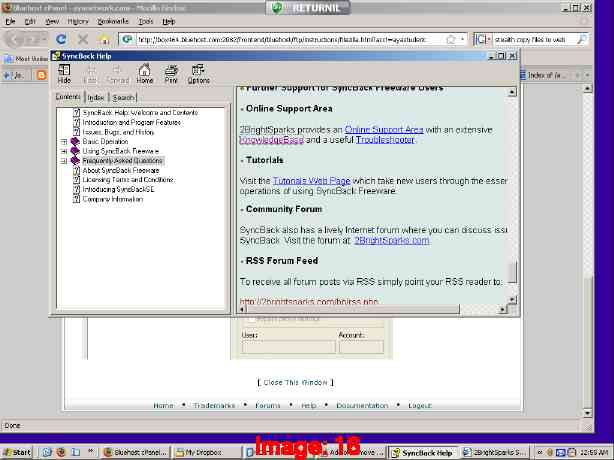Image resolution: width=614 pixels, height=460 pixels.
Task: Click the Back icon in SyncBack Help toolbar
Action: click(x=90, y=74)
